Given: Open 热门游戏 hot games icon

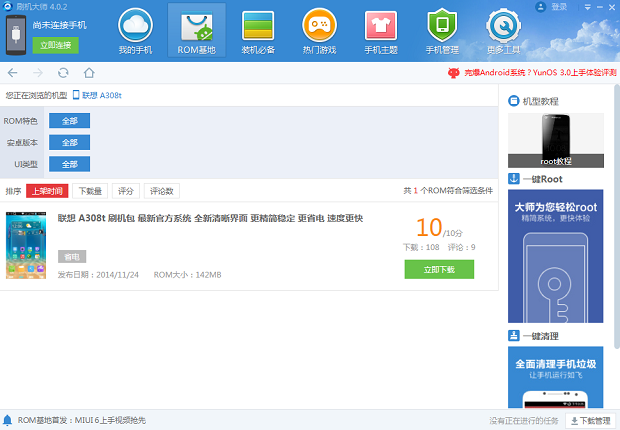Looking at the screenshot, I should tap(319, 31).
